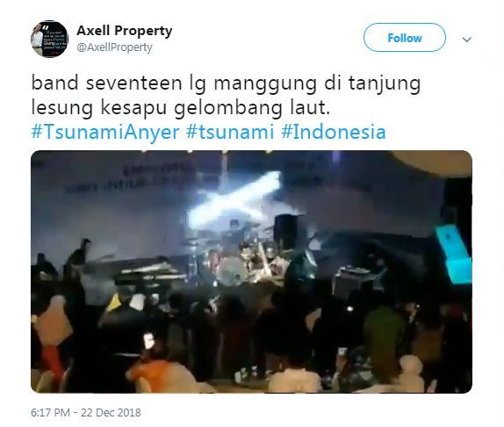Viewport: 504px width, 427px height.
Task: Click the keyboard instrument in the video
Action: tap(149, 274)
